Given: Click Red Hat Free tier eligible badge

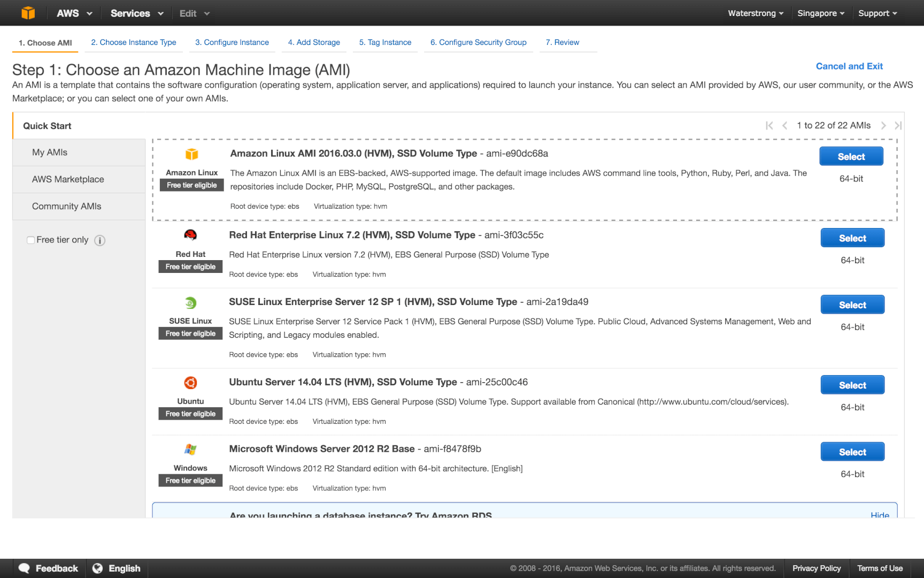Looking at the screenshot, I should [x=190, y=267].
